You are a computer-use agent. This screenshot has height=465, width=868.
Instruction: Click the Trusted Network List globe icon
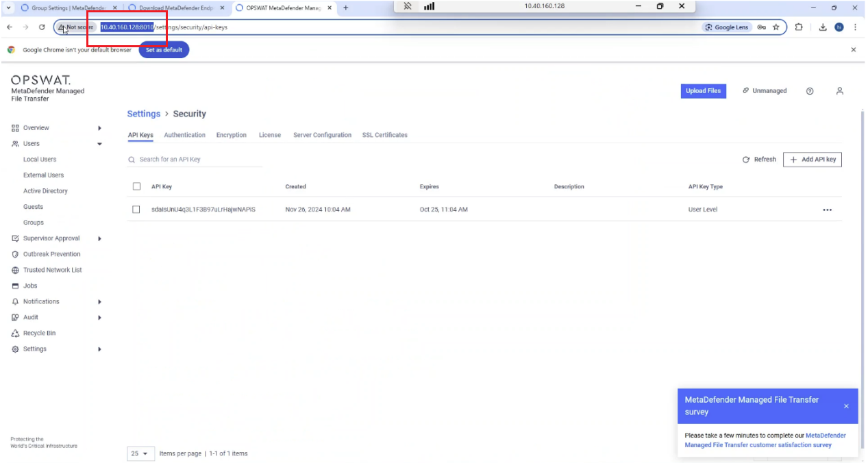point(15,270)
